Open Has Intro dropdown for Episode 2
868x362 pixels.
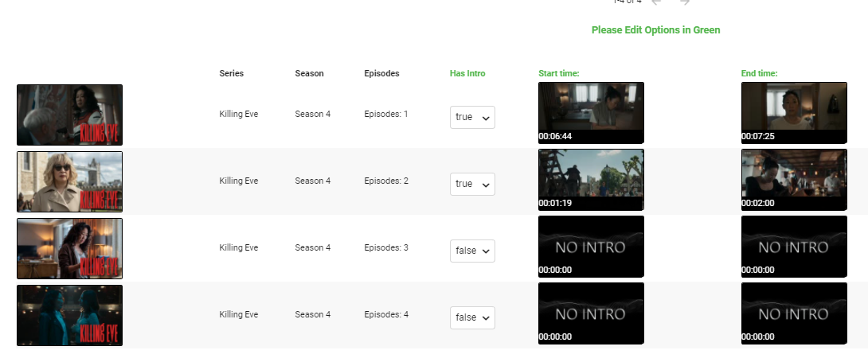click(x=472, y=184)
